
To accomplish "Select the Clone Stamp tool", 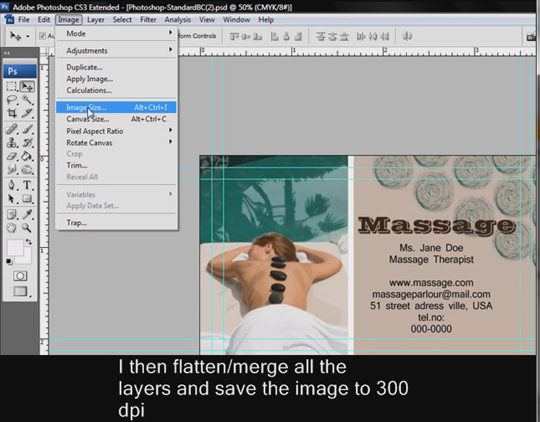I will coord(11,143).
